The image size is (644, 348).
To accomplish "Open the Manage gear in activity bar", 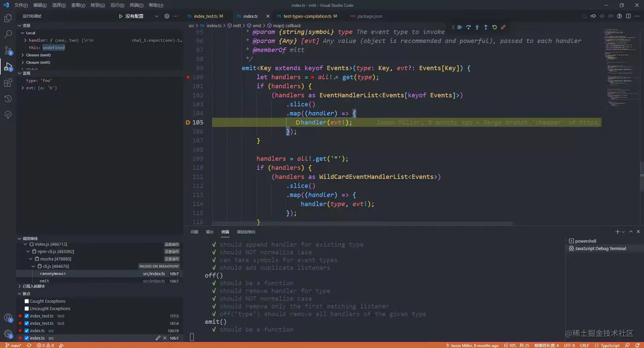I will coord(8,334).
